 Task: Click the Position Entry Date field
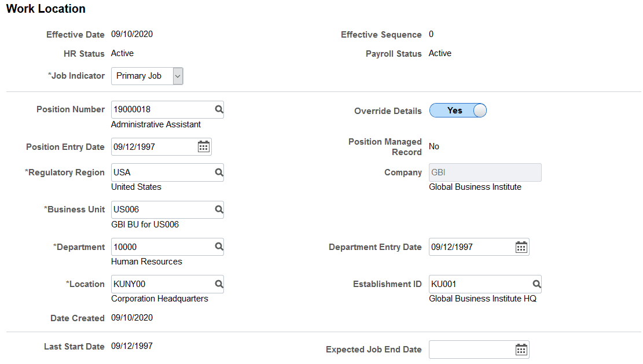(150, 146)
